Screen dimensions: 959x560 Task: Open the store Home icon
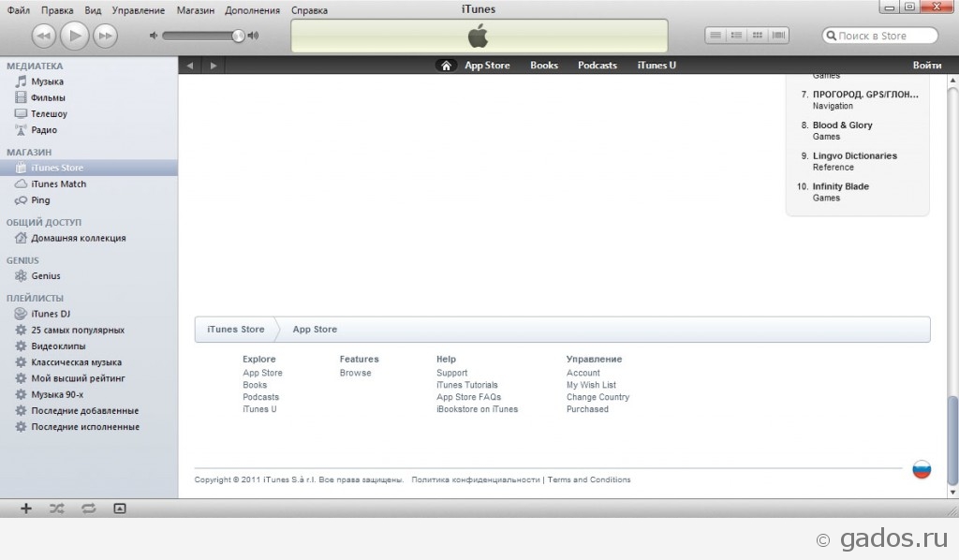coord(446,66)
